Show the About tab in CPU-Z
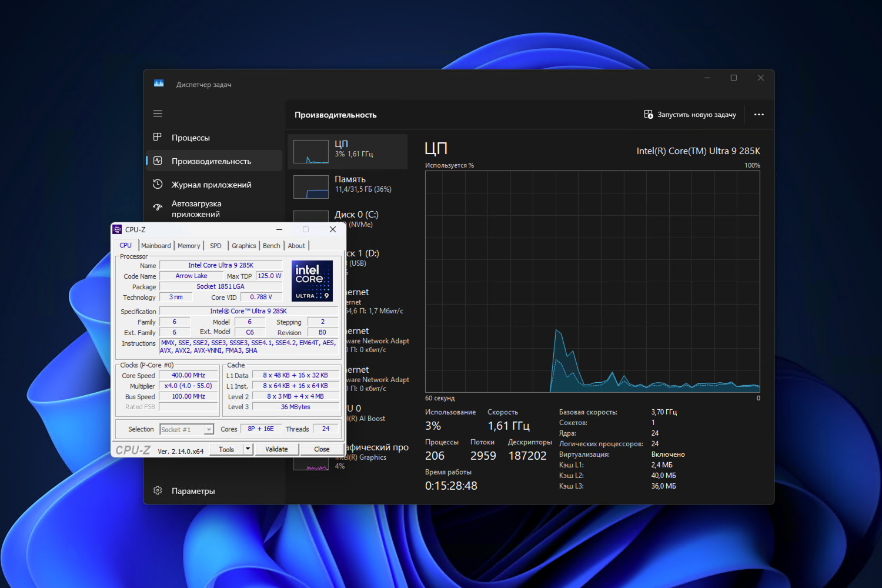 click(x=296, y=246)
